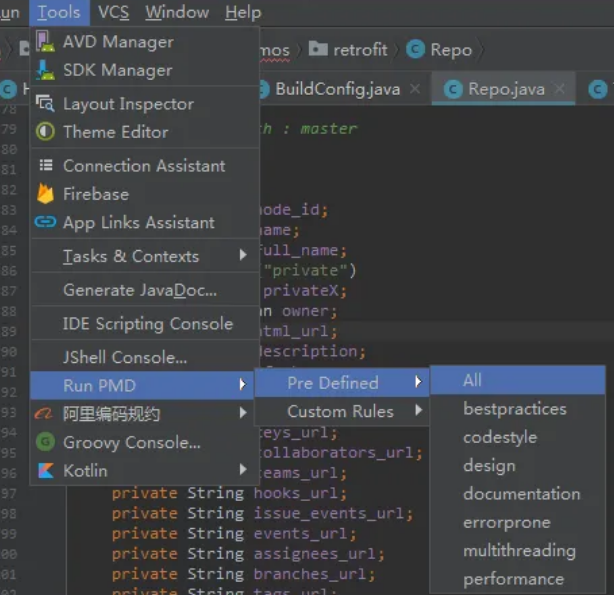
Task: Click the Run PMD submenu arrow
Action: tap(243, 384)
